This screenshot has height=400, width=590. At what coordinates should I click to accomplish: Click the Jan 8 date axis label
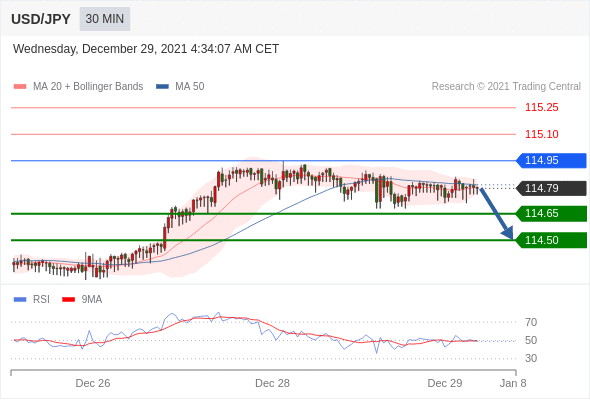513,383
